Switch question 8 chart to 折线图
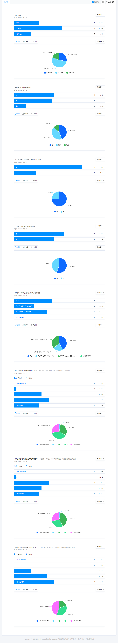Image resolution: width=118 pixels, height=644 pixels. [34, 590]
